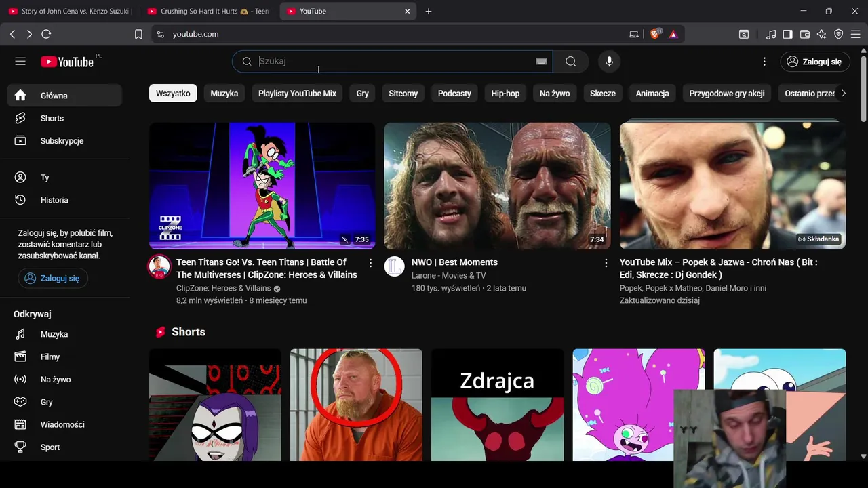Select the Muzyka filter chip
Viewport: 868px width, 488px height.
pyautogui.click(x=224, y=94)
